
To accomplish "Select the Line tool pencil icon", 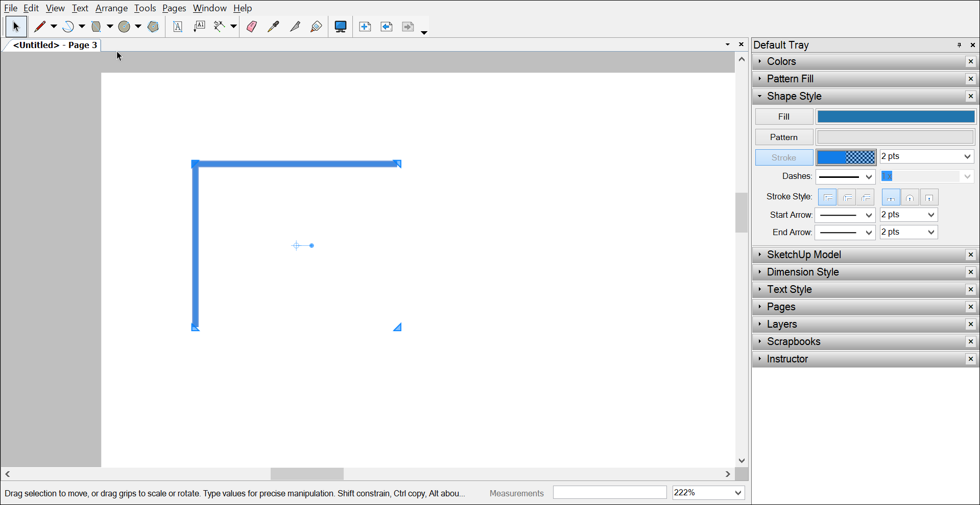I will click(x=40, y=27).
